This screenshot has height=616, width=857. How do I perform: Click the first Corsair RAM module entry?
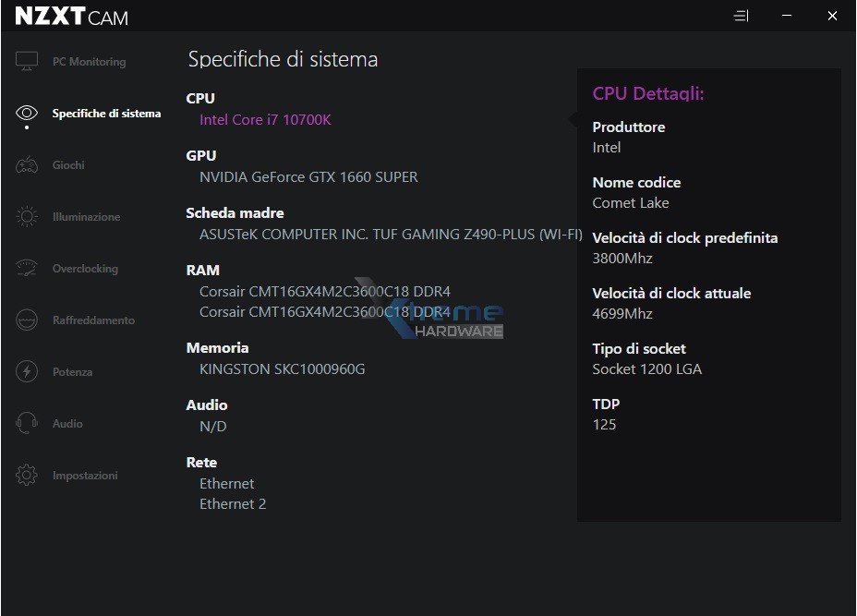pyautogui.click(x=324, y=291)
